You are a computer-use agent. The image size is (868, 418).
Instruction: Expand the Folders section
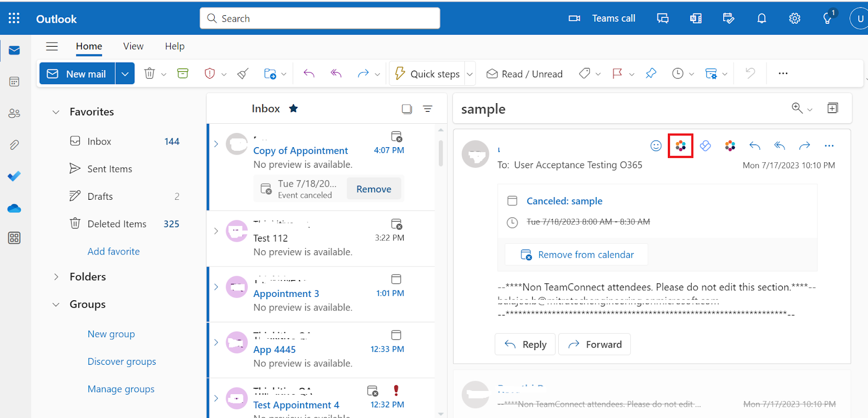coord(56,277)
